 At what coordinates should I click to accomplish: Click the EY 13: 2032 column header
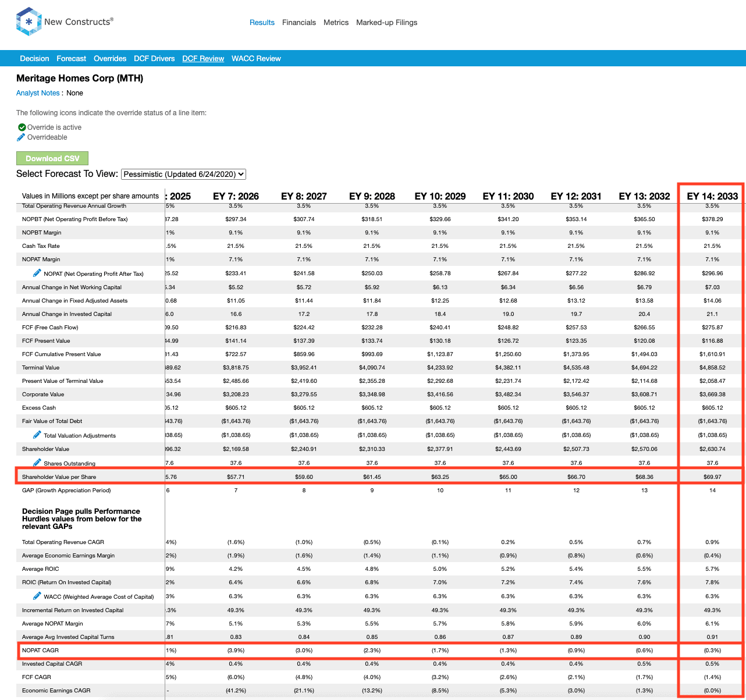click(x=644, y=196)
